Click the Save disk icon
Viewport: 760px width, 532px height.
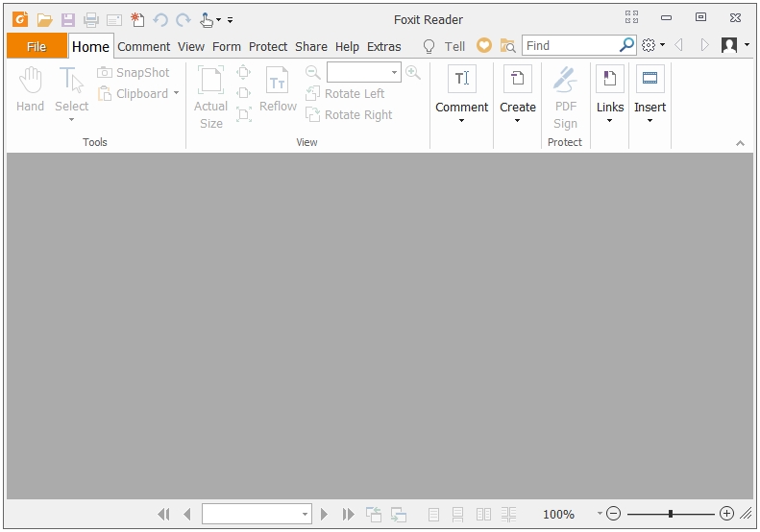pos(68,20)
